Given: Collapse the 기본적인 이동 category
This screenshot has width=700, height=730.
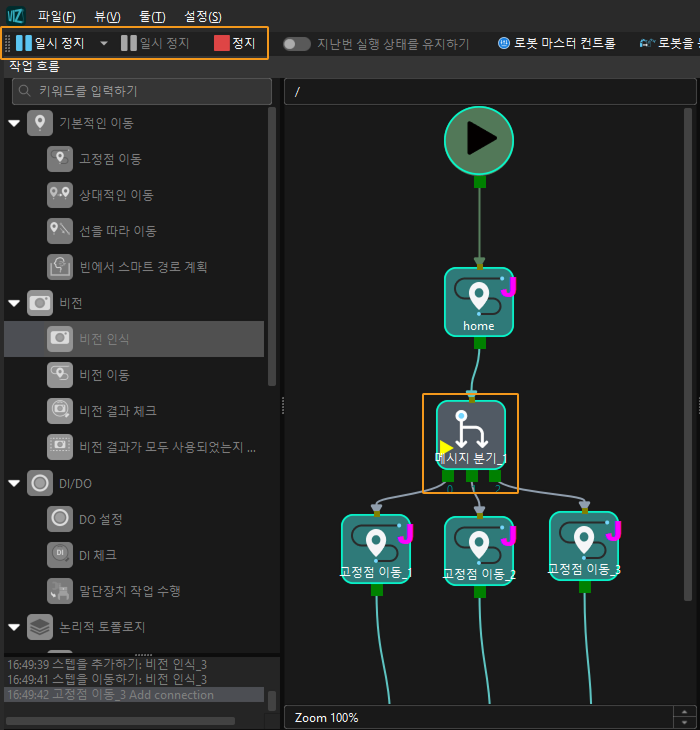Looking at the screenshot, I should pyautogui.click(x=14, y=123).
